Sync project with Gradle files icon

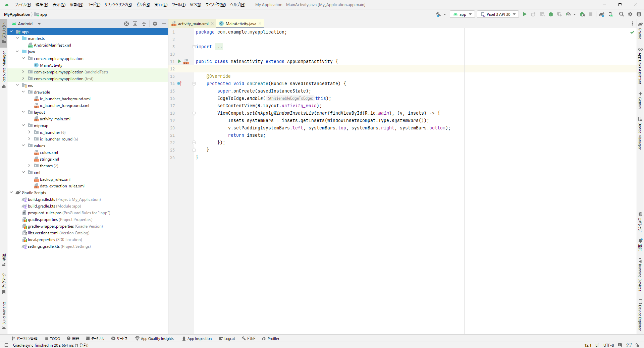[x=602, y=14]
